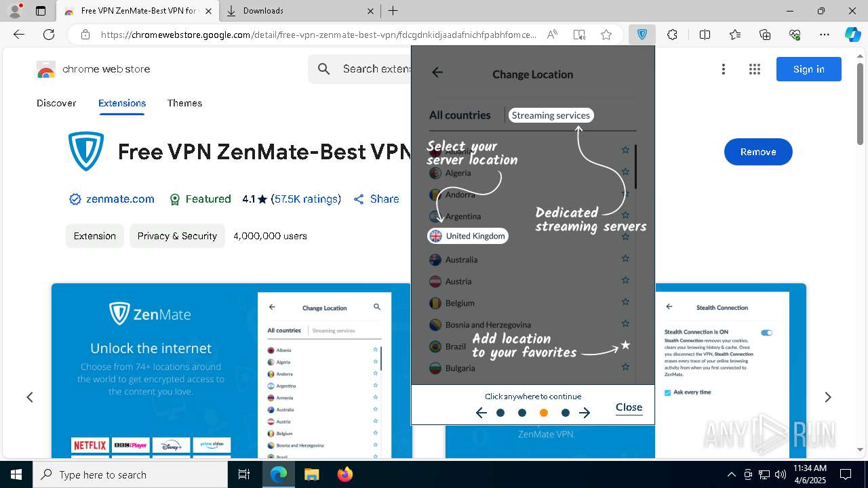Open Google apps grid icon

755,69
